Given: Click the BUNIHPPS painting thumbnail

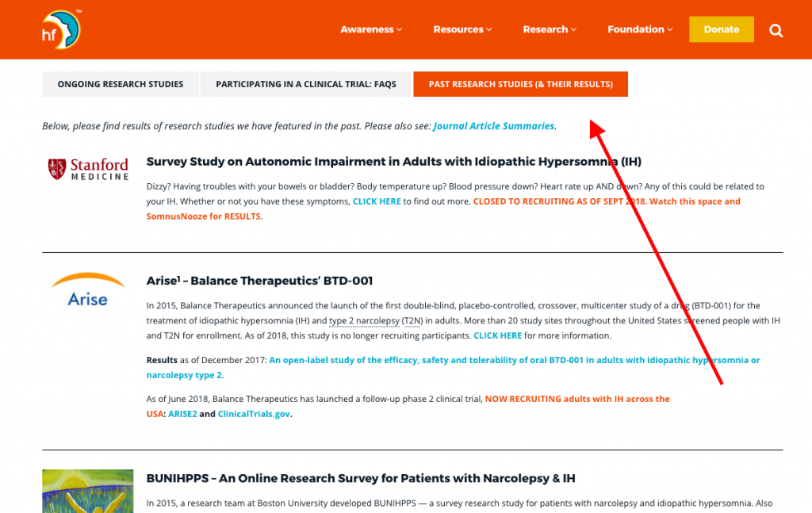Looking at the screenshot, I should point(88,492).
